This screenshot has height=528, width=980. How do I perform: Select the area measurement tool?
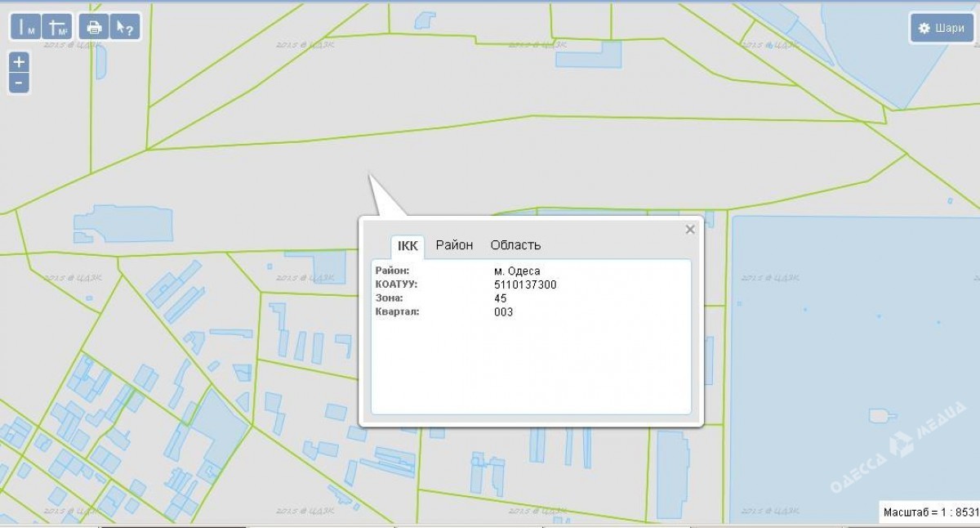click(57, 27)
